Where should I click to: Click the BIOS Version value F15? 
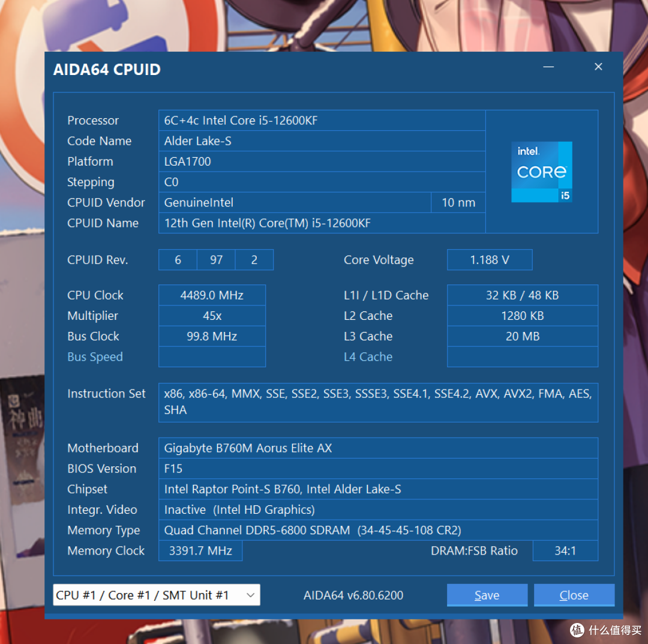(378, 469)
